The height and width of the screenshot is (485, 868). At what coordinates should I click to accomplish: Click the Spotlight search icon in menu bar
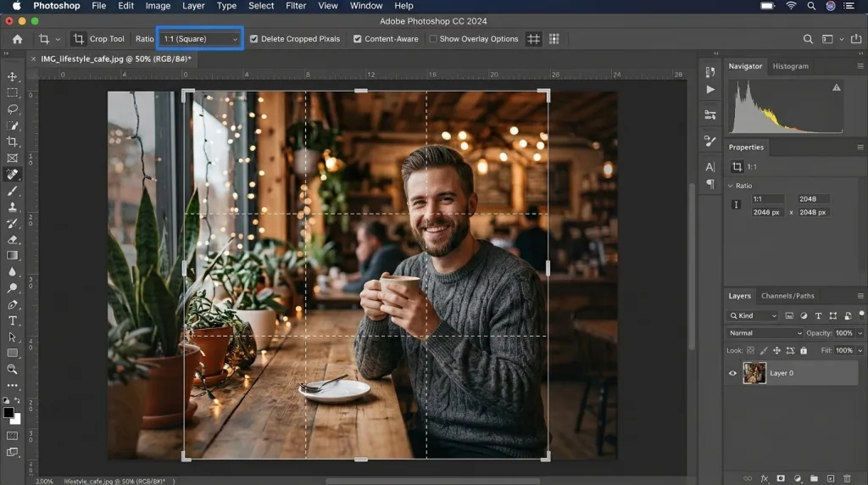(x=811, y=6)
